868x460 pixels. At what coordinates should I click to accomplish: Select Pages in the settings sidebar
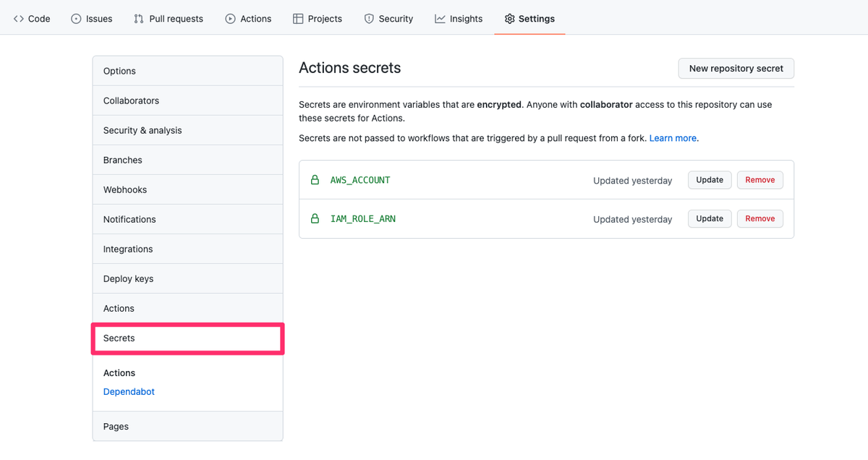point(115,426)
